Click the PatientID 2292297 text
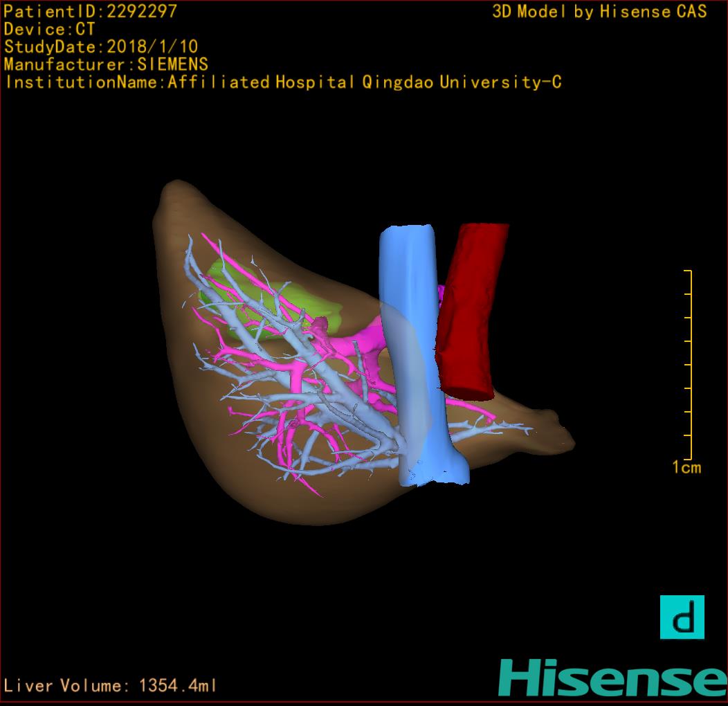Image resolution: width=728 pixels, height=706 pixels. tap(90, 11)
